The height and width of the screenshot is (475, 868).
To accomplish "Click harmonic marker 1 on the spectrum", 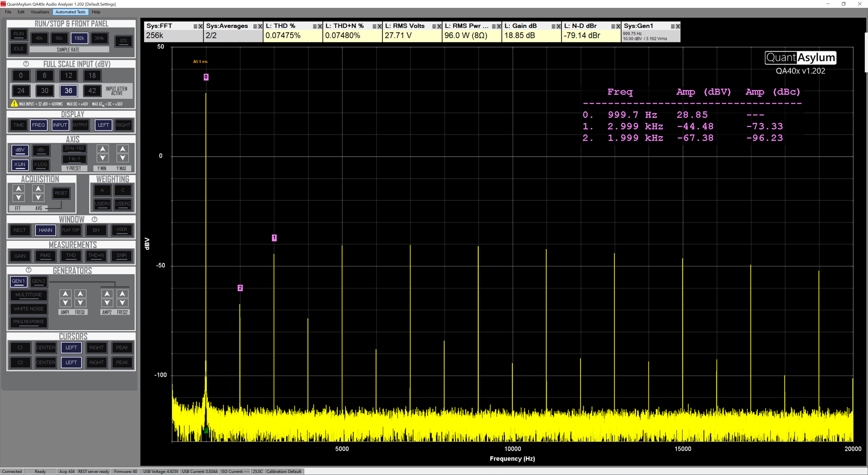I will 274,238.
